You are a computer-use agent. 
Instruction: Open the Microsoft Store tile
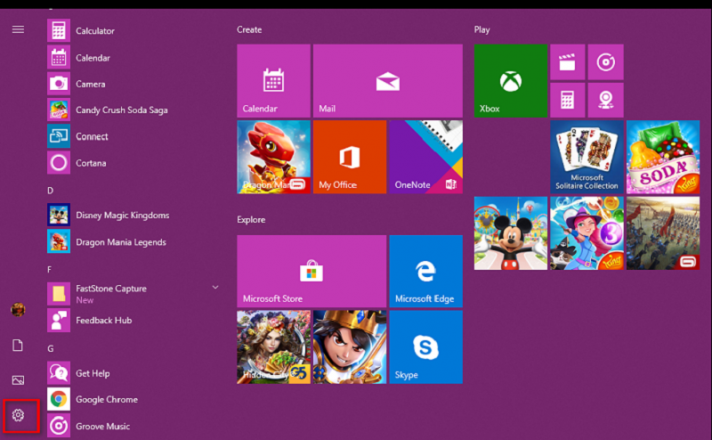tap(312, 271)
